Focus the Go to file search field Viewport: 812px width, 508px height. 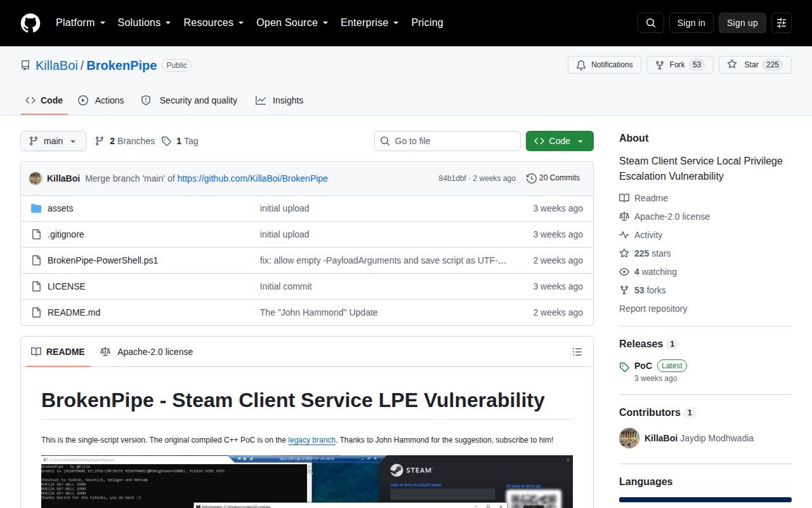(447, 141)
